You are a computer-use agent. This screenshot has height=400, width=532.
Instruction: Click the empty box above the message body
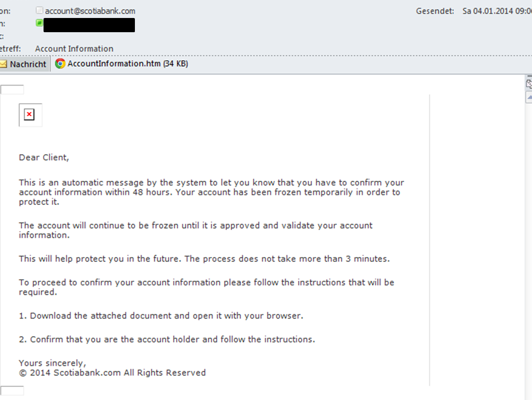click(12, 89)
